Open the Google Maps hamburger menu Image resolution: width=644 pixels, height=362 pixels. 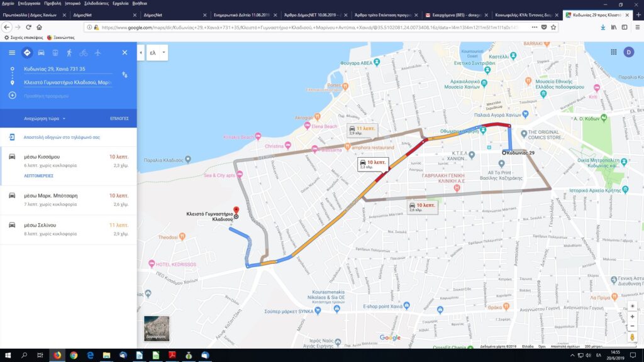12,52
